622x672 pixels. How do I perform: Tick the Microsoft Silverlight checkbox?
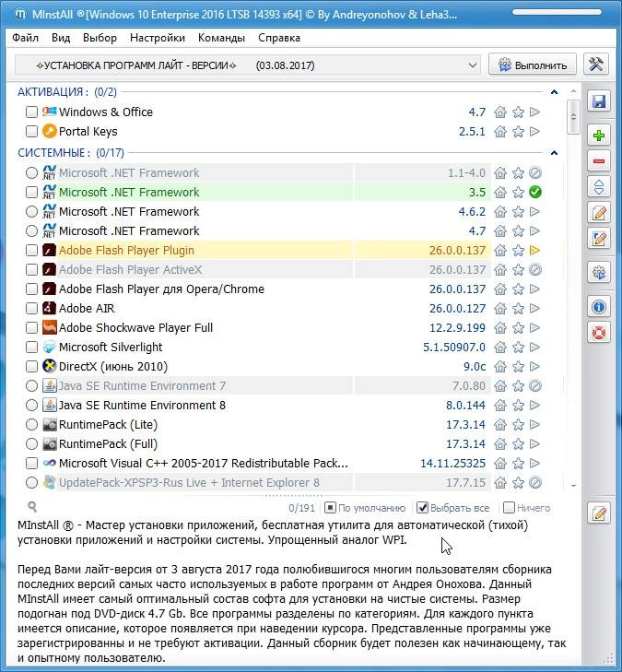pyautogui.click(x=31, y=348)
